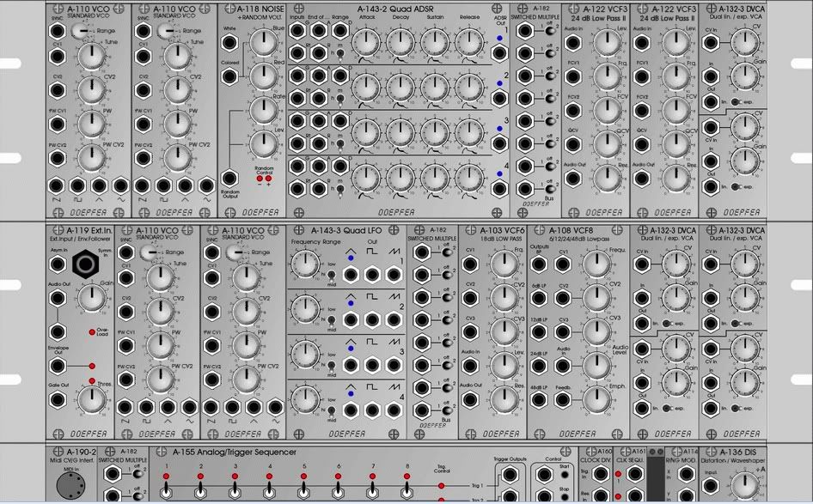Click the A-160 Clock Div Trig In jack
Screen dimensions: 813x504
(601, 474)
